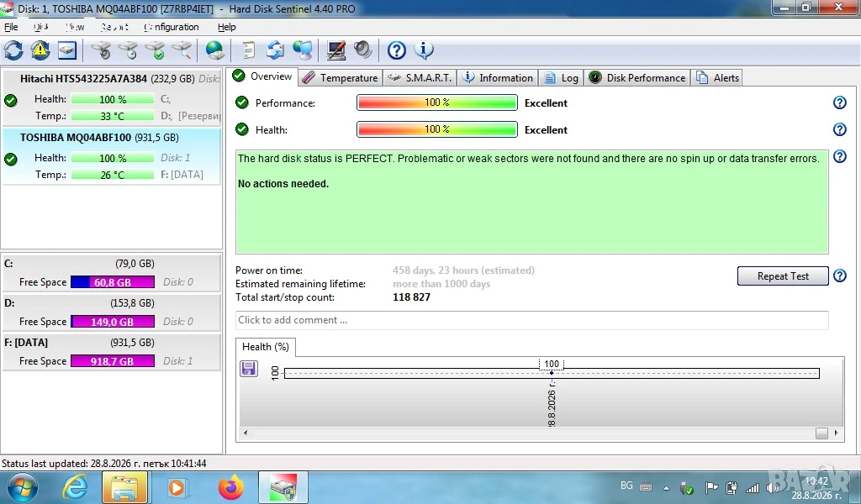The width and height of the screenshot is (861, 504).
Task: Click the refresh icon with yellow warning sign
Action: 40,50
